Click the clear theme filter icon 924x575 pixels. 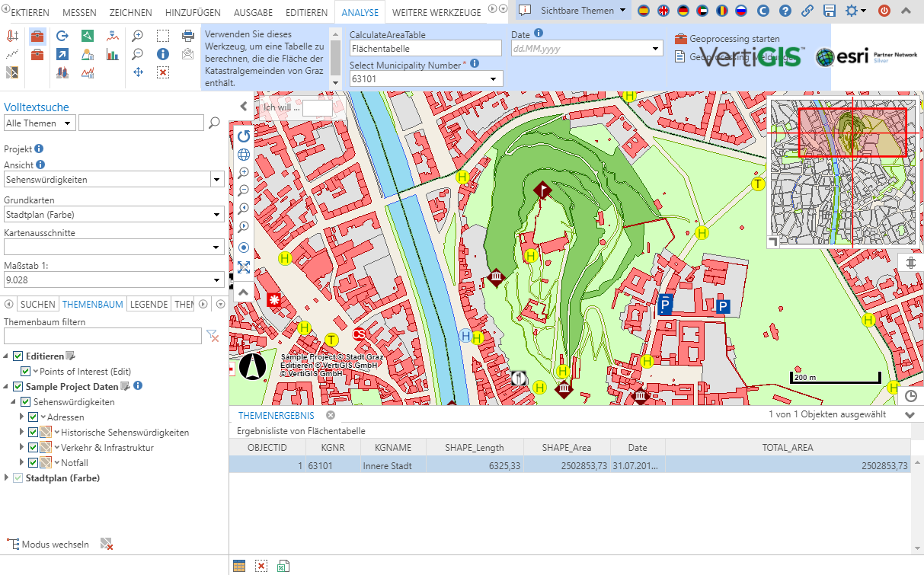[x=213, y=336]
